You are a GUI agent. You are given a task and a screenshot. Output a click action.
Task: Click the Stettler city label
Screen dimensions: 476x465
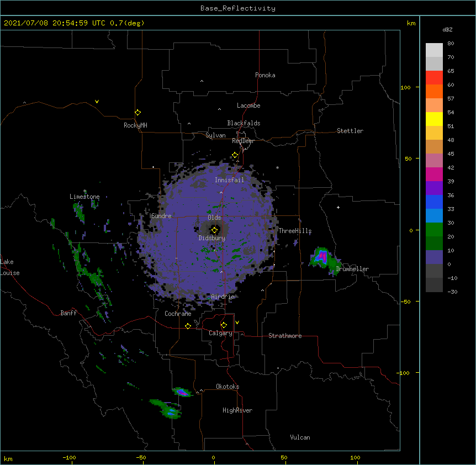tap(350, 131)
